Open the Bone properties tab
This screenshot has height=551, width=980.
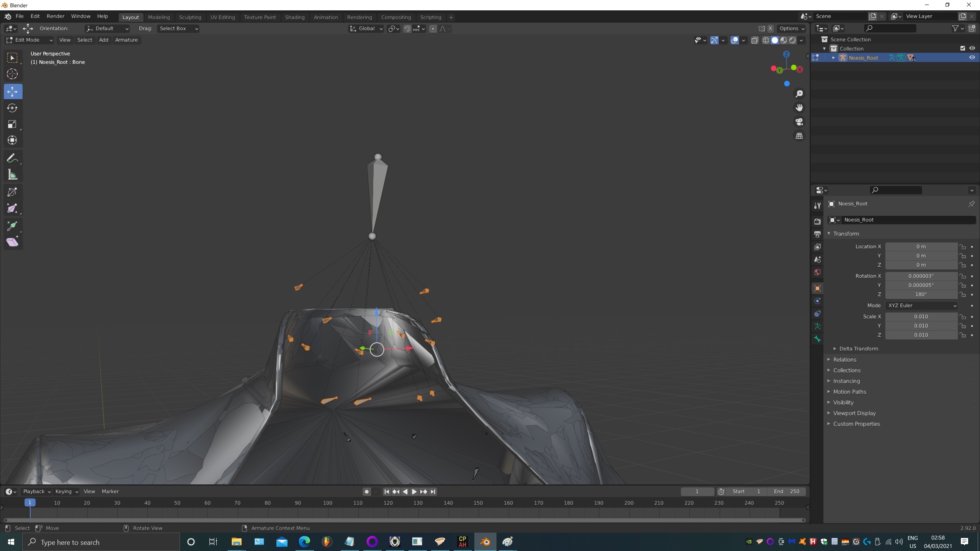pyautogui.click(x=817, y=339)
